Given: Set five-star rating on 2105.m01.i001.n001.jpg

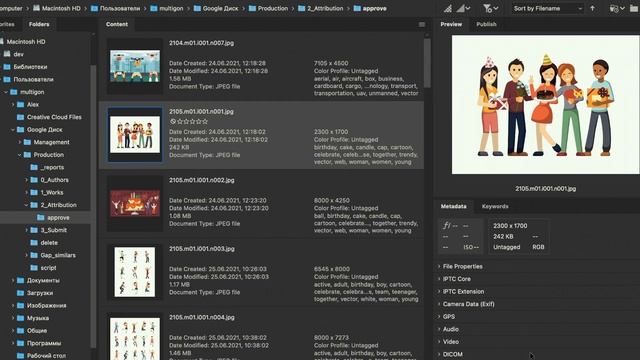Looking at the screenshot, I should [205, 121].
